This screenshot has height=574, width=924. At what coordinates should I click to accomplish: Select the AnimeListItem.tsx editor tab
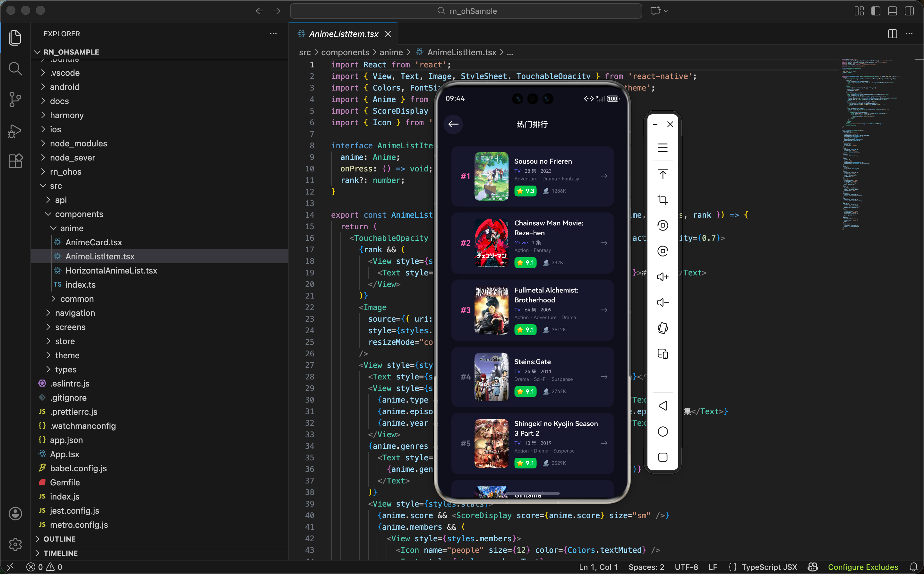[343, 34]
